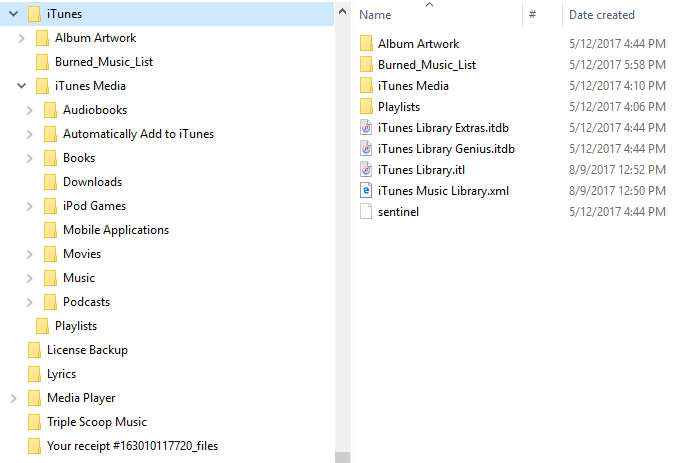Collapse the iTunes folder in tree
682x463 pixels.
point(13,14)
